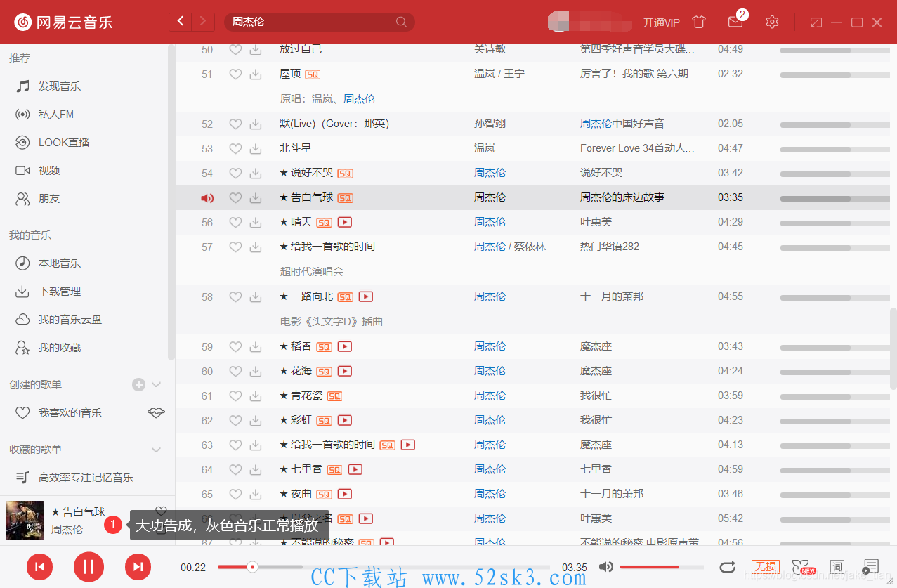Like the song 花海 with heart icon

(236, 371)
